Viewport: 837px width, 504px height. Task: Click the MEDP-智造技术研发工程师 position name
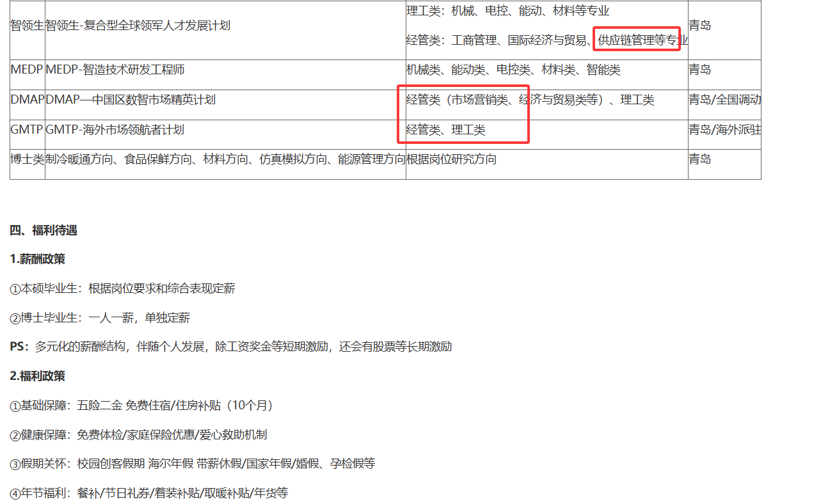pyautogui.click(x=115, y=70)
